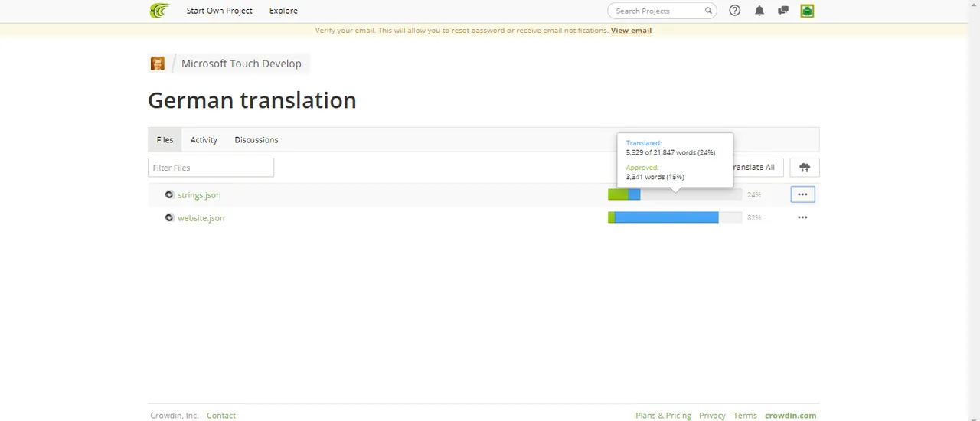Click the Approved 3,341 words text
The width and height of the screenshot is (980, 421).
pyautogui.click(x=655, y=177)
